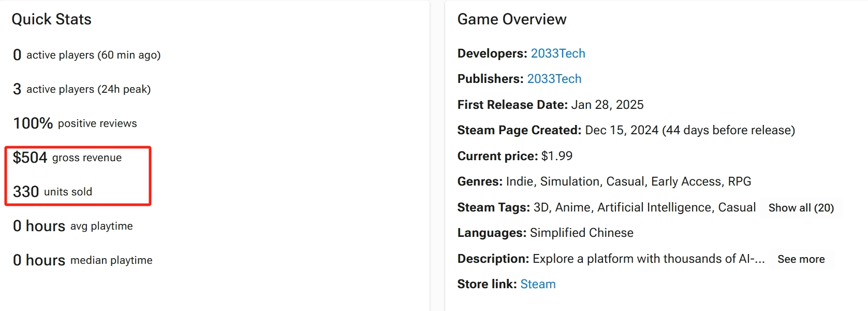Click the Current price $1.99 text

[x=514, y=156]
